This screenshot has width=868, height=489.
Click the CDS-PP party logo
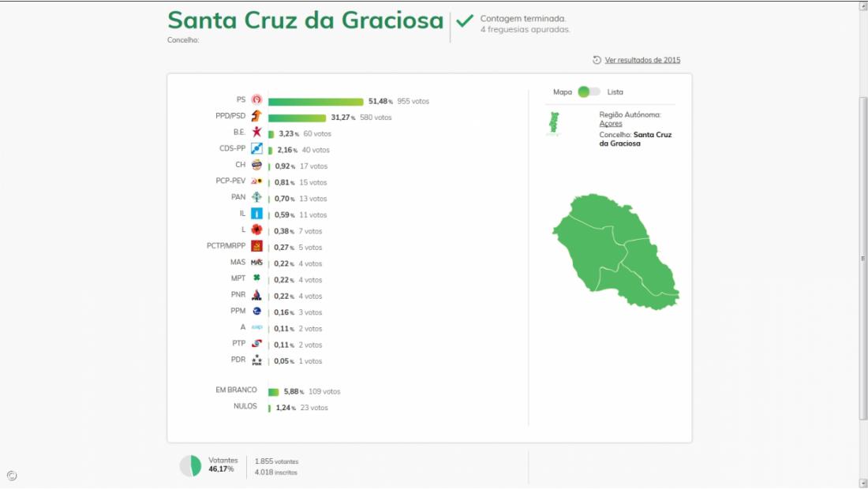(256, 149)
